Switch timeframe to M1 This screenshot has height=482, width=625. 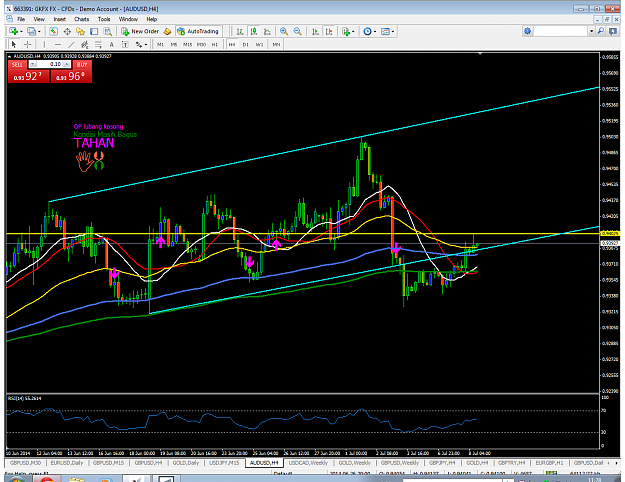point(160,44)
